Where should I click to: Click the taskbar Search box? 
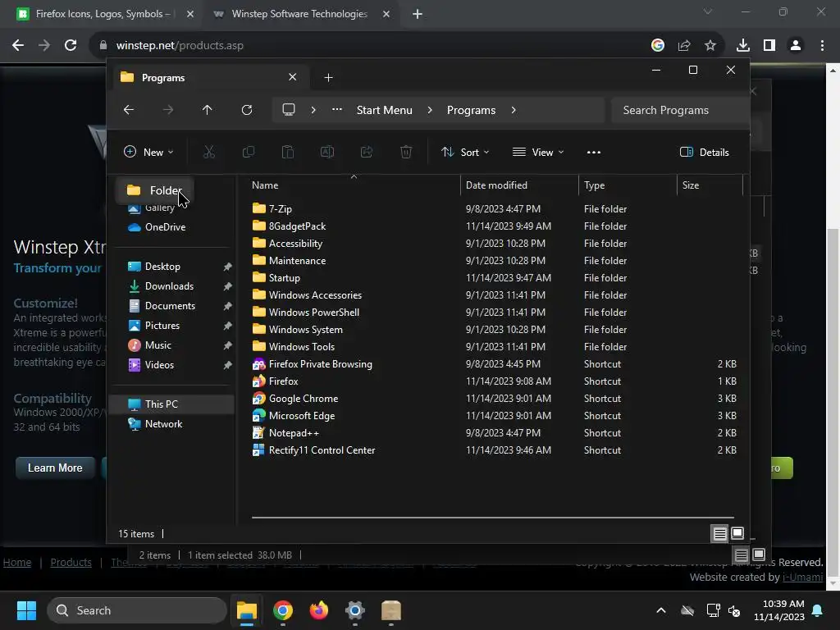[137, 610]
